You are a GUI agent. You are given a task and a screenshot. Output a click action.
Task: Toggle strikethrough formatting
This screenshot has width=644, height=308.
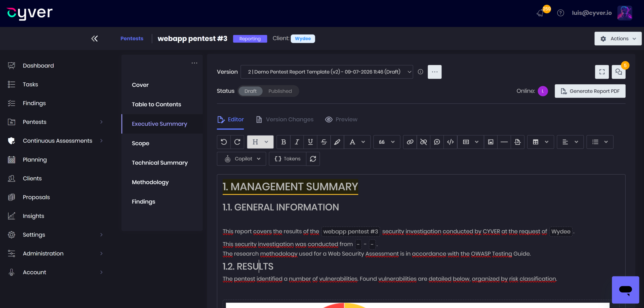(x=324, y=142)
